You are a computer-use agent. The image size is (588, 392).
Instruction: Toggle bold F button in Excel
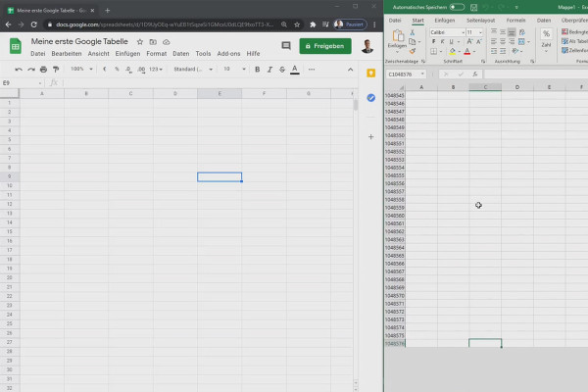tap(434, 41)
